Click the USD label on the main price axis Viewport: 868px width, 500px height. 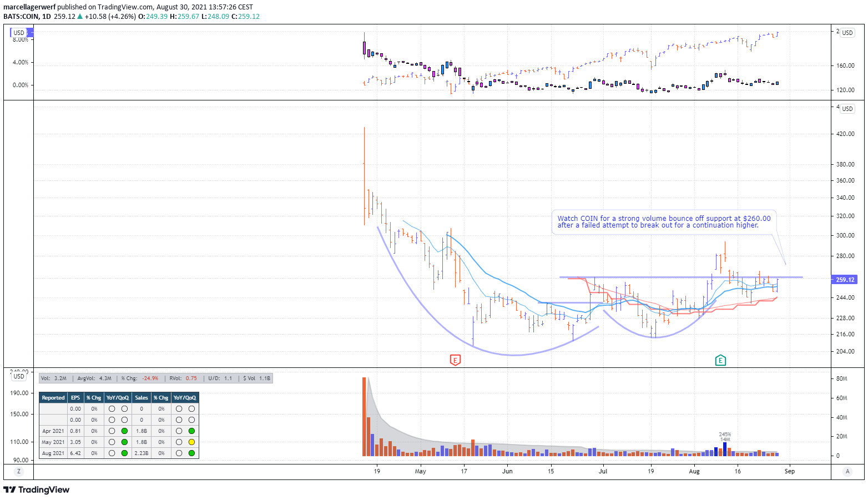tap(847, 109)
